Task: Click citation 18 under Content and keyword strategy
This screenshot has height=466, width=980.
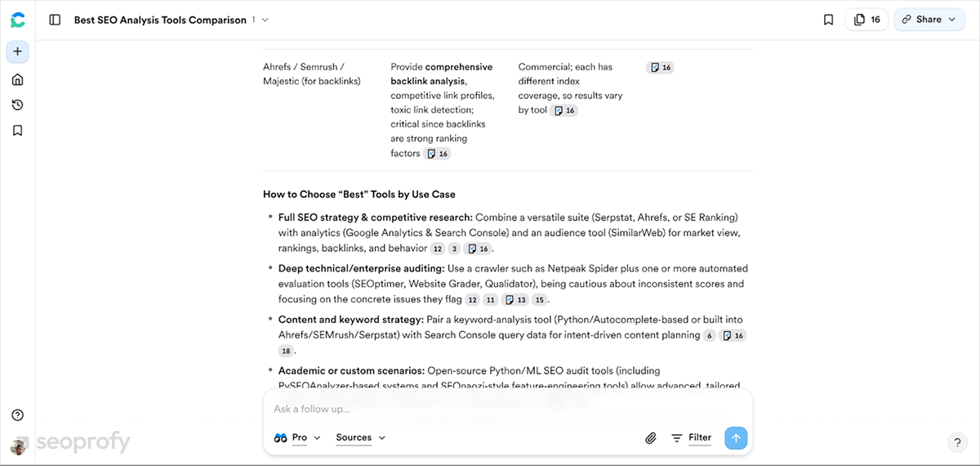Action: click(x=285, y=351)
